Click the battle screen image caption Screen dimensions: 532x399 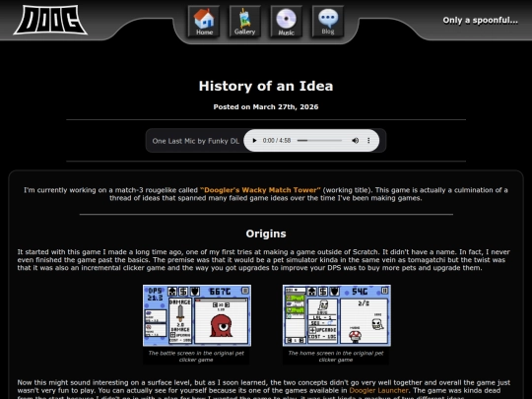[x=196, y=357]
